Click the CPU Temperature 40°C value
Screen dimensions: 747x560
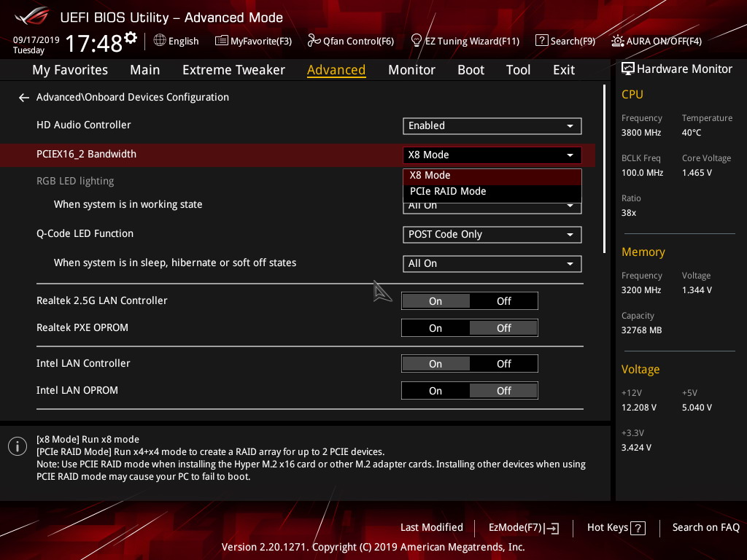pos(692,133)
